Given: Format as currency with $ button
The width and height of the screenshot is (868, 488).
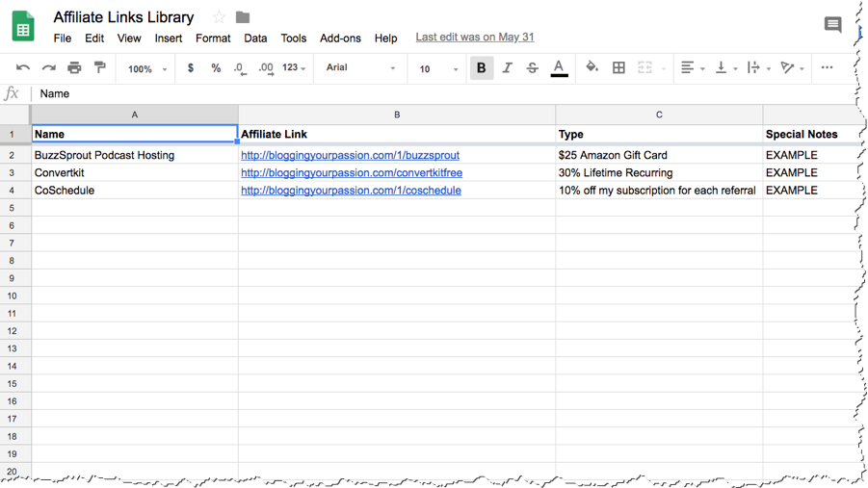Looking at the screenshot, I should pyautogui.click(x=191, y=68).
